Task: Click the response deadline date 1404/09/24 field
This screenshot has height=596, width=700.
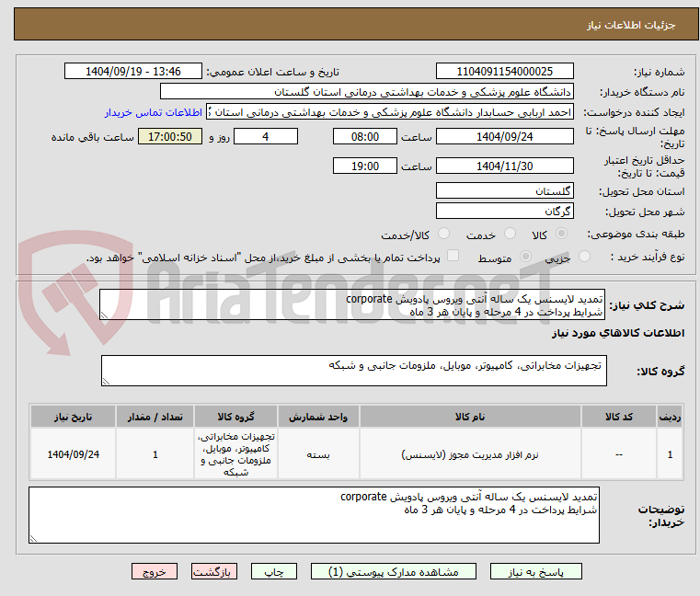Action: [504, 136]
